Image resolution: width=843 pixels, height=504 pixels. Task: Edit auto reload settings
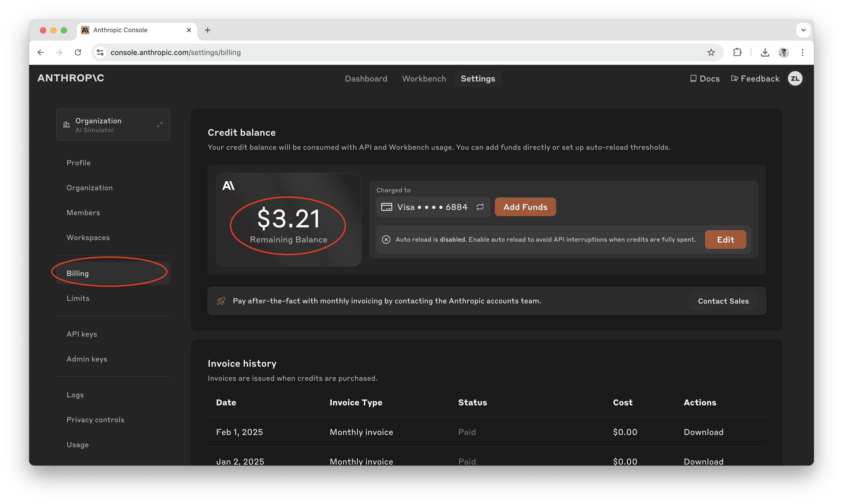pyautogui.click(x=725, y=240)
